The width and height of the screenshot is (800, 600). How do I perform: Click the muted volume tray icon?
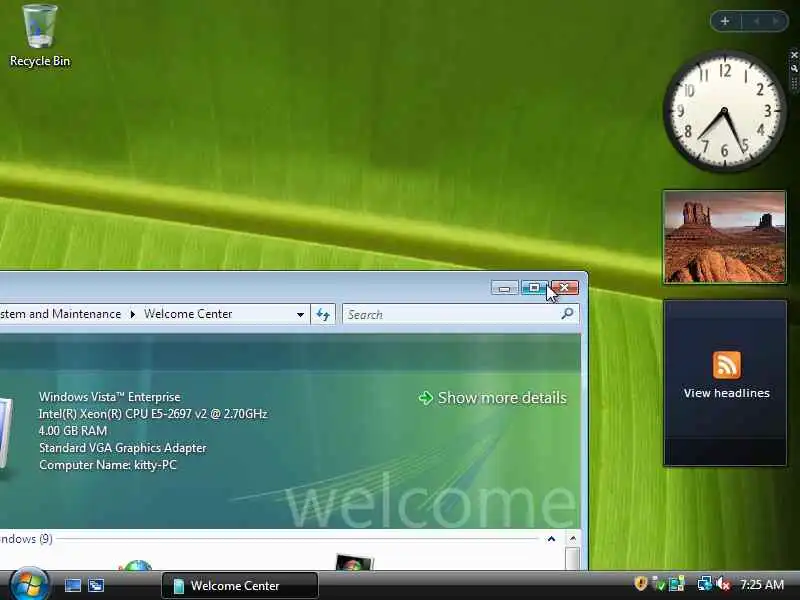point(723,584)
